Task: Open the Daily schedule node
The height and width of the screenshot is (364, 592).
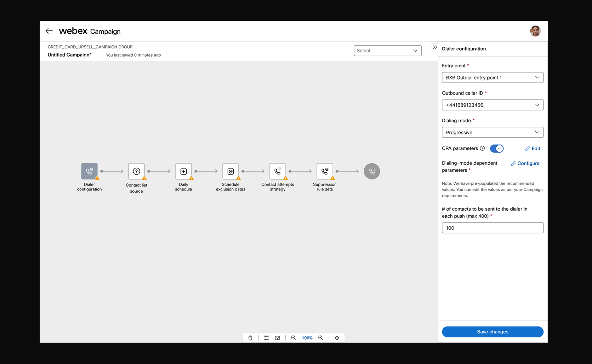Action: coord(183,171)
